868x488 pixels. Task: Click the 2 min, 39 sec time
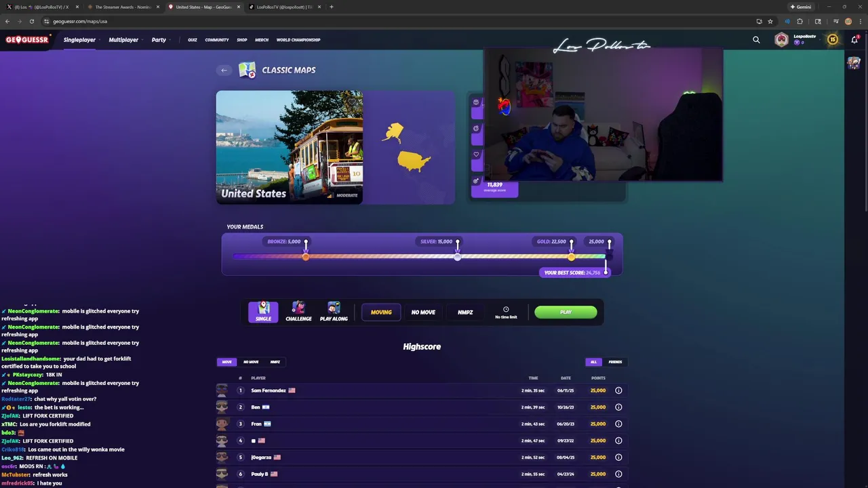(x=533, y=407)
